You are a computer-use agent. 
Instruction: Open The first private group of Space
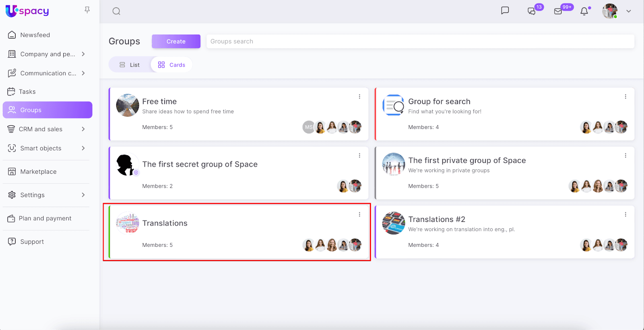466,160
